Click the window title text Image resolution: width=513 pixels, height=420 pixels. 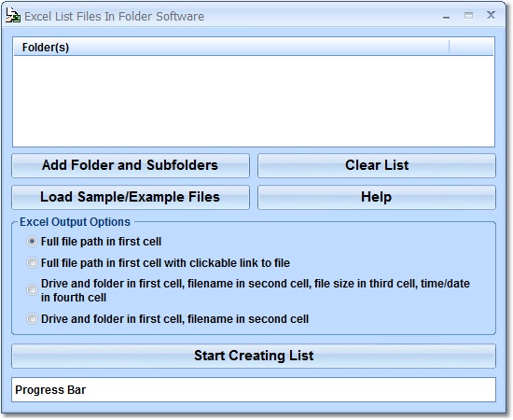click(x=114, y=17)
